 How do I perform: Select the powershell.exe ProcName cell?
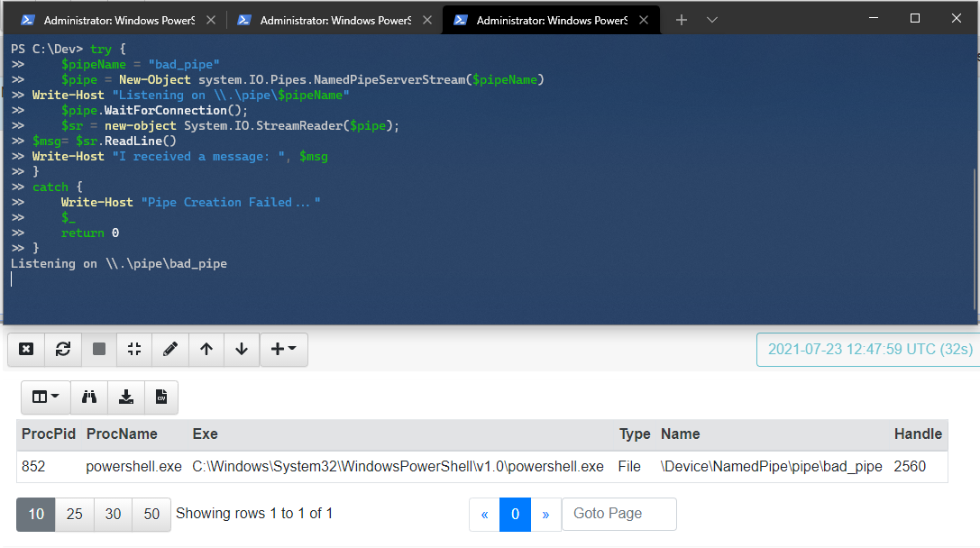click(x=133, y=467)
